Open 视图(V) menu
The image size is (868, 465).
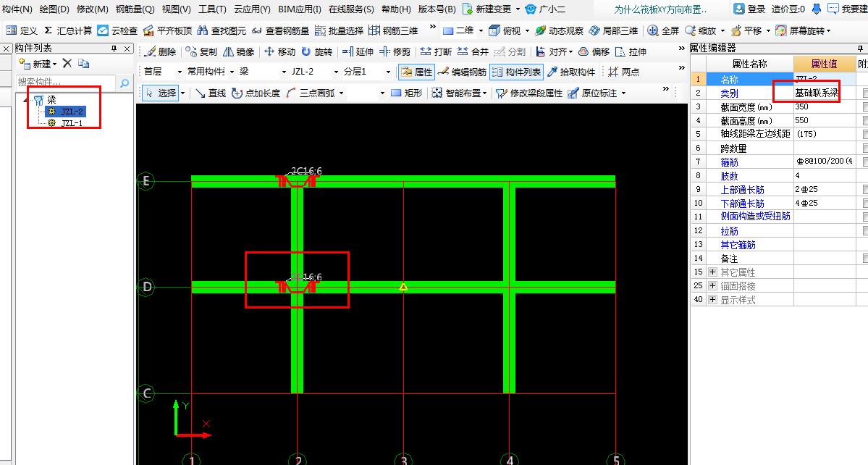click(176, 9)
